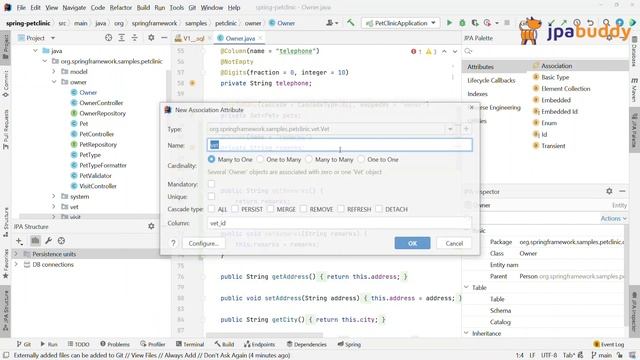Enable the Unique checkbox
The width and height of the screenshot is (640, 360).
click(x=211, y=196)
